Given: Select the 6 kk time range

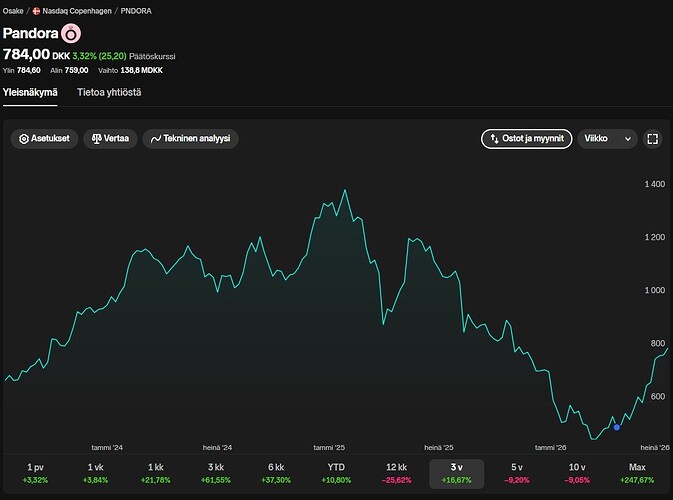Looking at the screenshot, I should [276, 473].
